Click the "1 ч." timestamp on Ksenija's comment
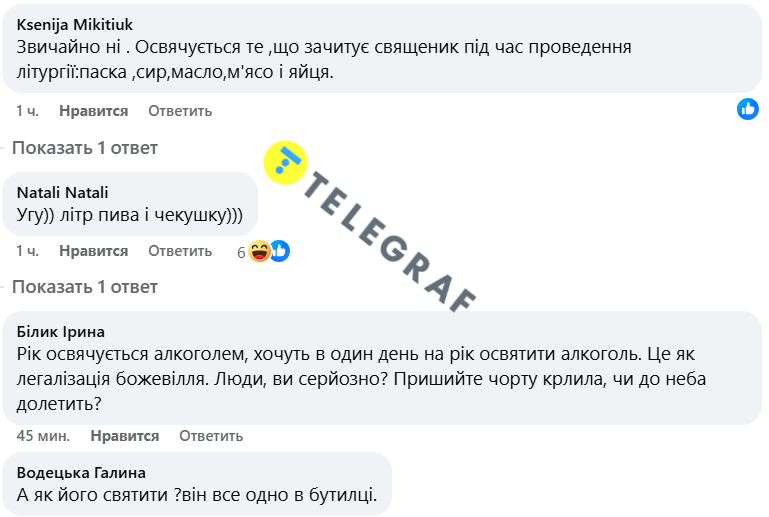 point(27,111)
